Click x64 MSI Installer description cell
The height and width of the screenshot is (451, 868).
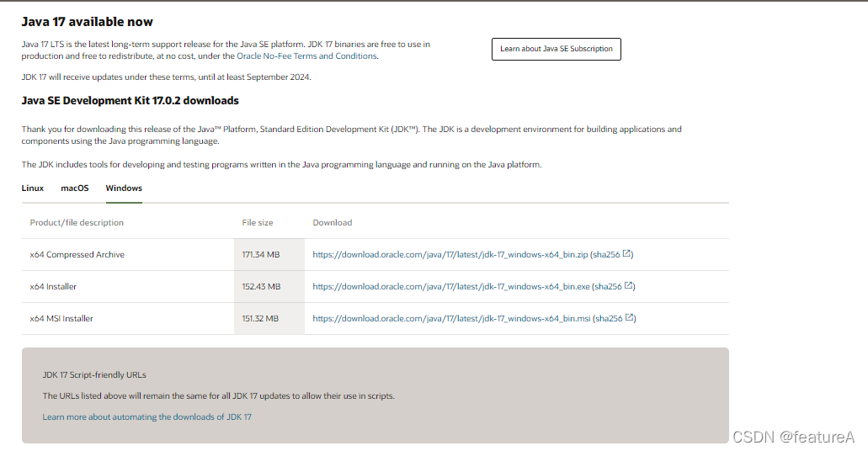(x=128, y=319)
